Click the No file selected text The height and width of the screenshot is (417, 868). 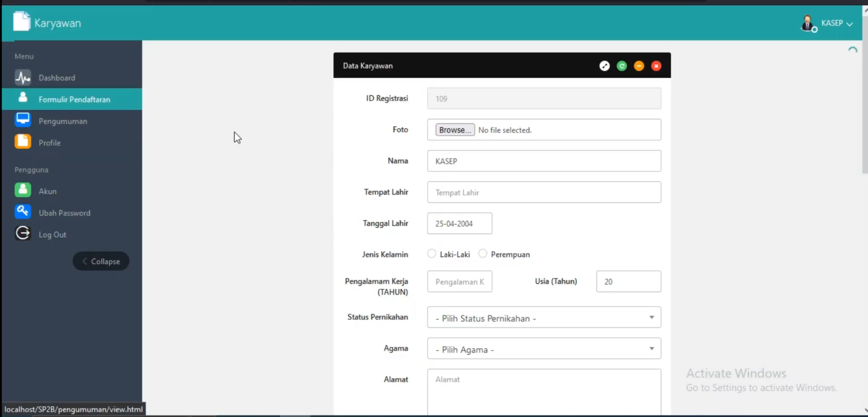[505, 130]
